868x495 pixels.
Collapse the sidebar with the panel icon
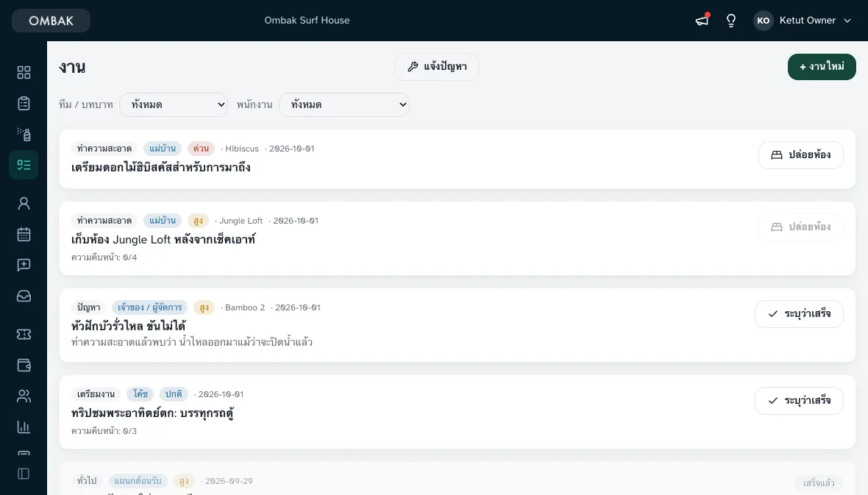pos(24,474)
